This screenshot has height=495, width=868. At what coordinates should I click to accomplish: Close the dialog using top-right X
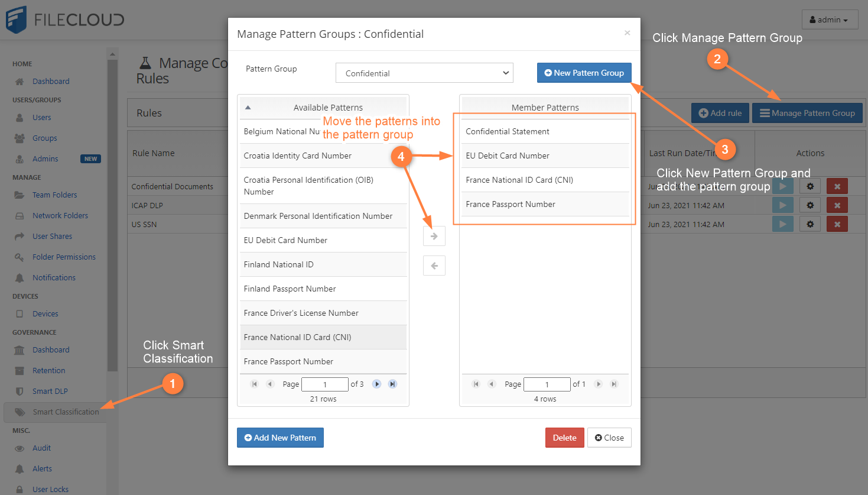[627, 33]
